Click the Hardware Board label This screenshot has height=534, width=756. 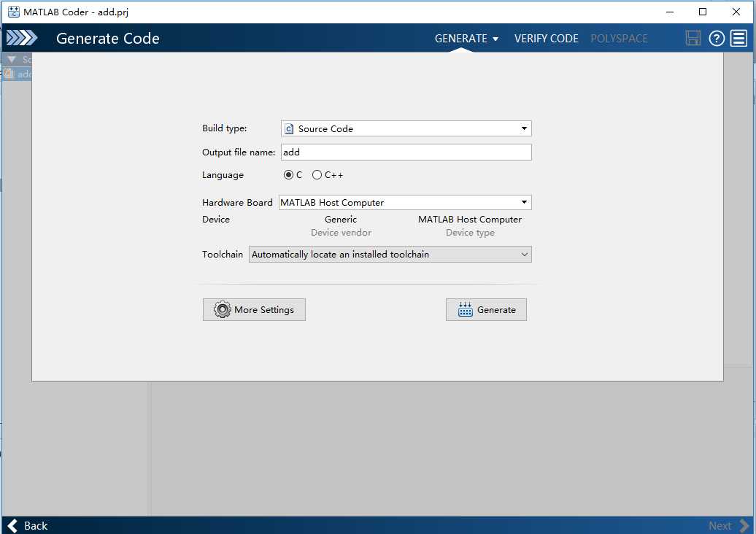click(237, 202)
